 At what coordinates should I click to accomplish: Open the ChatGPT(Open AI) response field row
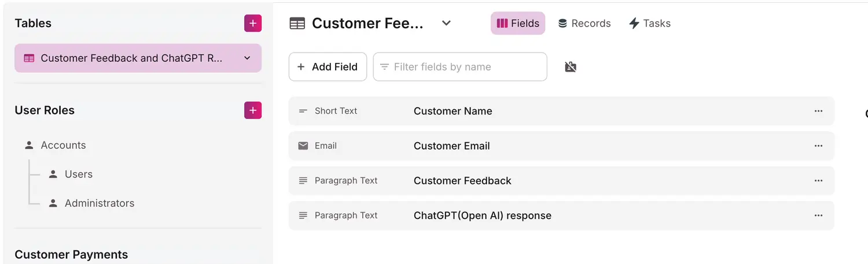point(482,215)
